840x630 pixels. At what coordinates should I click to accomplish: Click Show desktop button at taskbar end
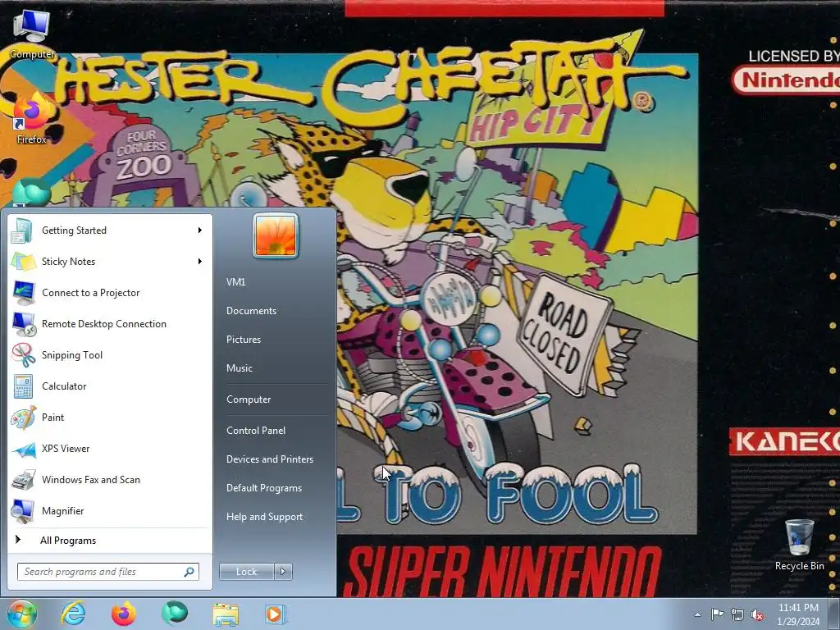pyautogui.click(x=835, y=614)
